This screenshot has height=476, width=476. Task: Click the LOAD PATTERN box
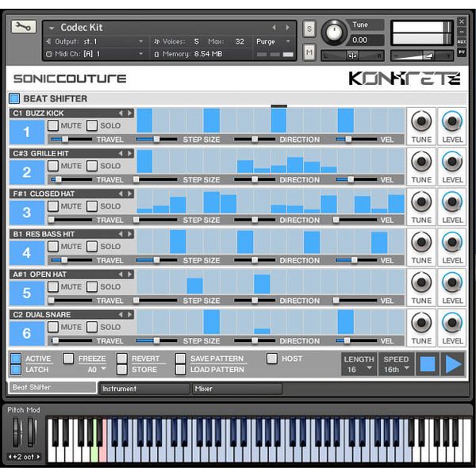(x=180, y=370)
